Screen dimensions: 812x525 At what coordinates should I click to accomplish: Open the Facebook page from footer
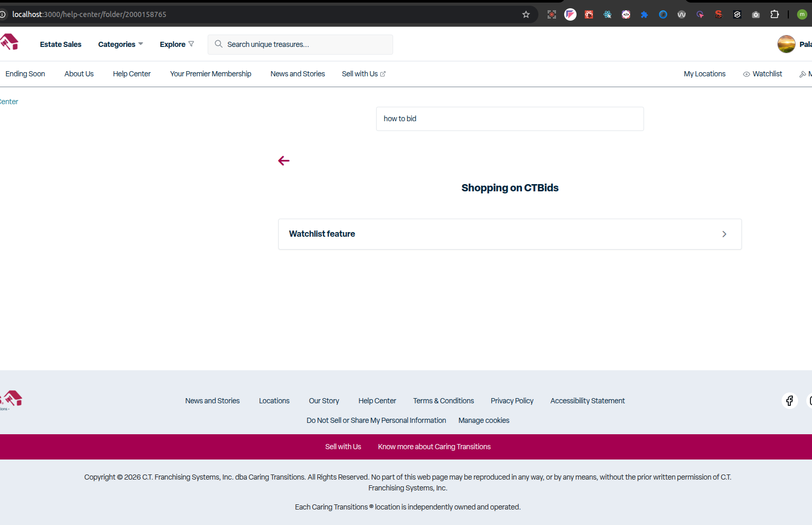coord(790,401)
